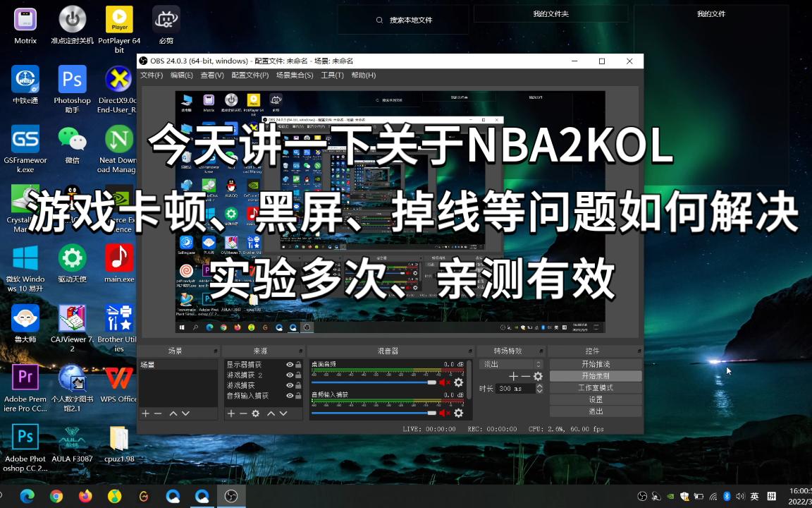This screenshot has width=812, height=508.
Task: Click the 退出 button in the 控件 panel
Action: [596, 411]
